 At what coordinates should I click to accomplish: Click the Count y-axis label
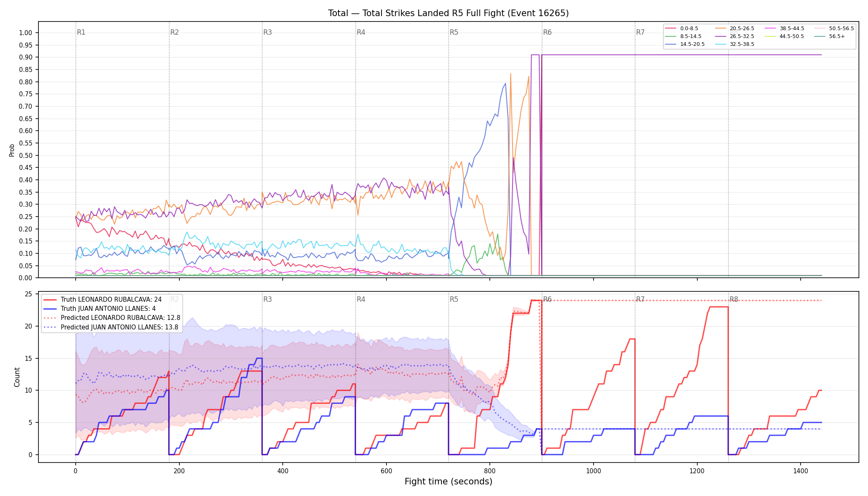pyautogui.click(x=17, y=377)
